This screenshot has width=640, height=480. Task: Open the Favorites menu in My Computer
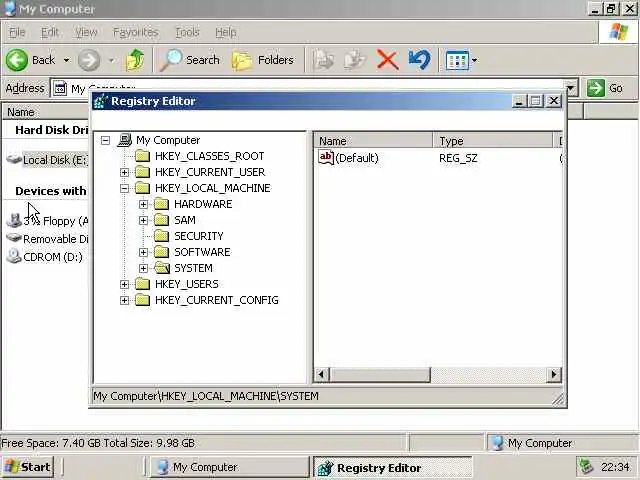(136, 32)
